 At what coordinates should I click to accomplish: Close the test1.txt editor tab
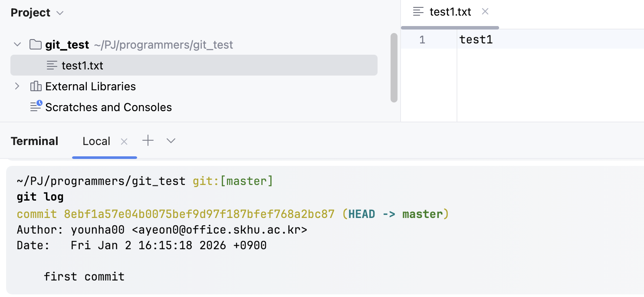(x=486, y=12)
